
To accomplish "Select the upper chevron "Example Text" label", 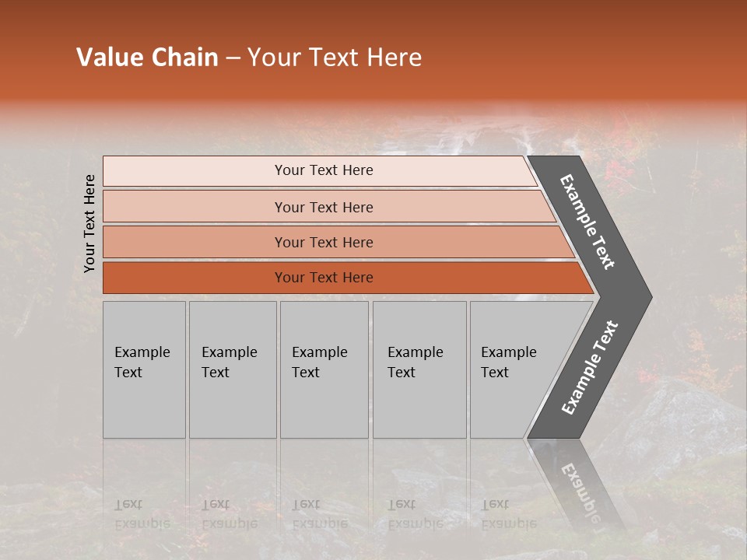I will click(x=587, y=222).
